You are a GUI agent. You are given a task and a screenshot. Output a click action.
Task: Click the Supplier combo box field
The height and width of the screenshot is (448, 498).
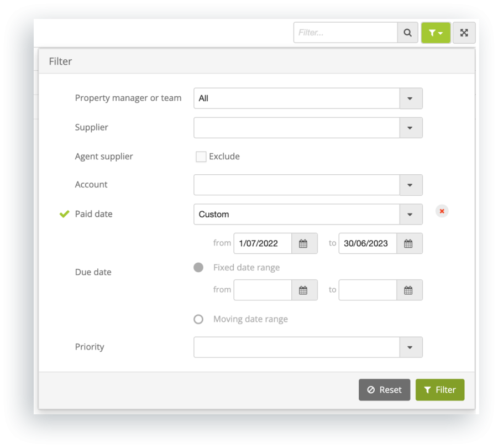tap(297, 128)
